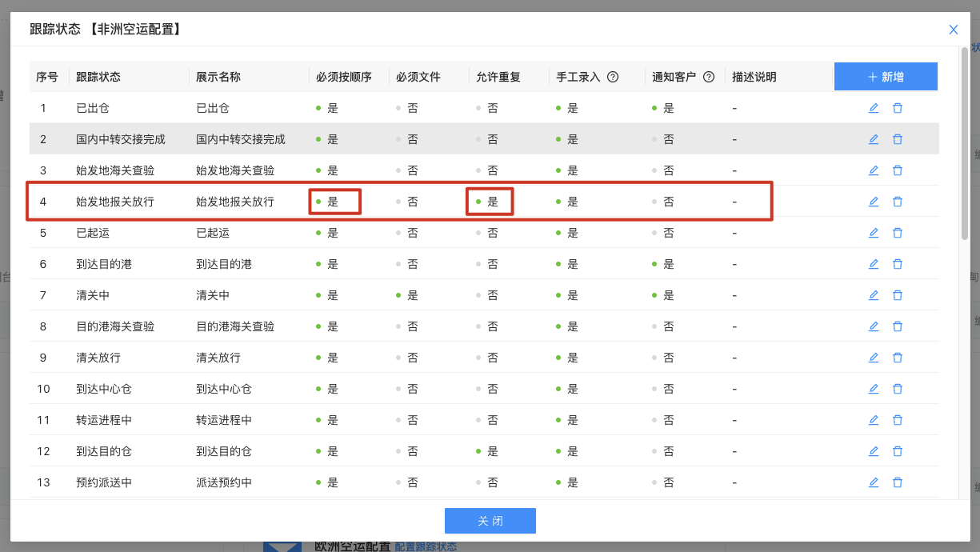The image size is (980, 552).
Task: Click help icon beside 通知客户 header
Action: point(708,78)
